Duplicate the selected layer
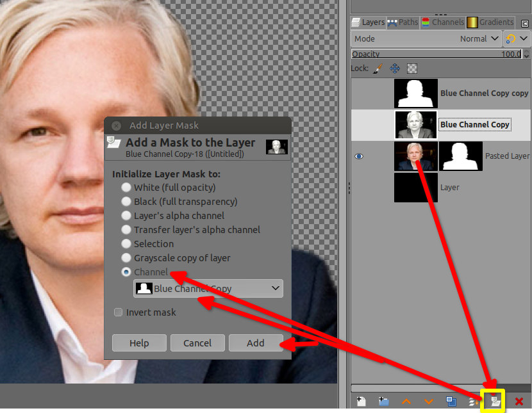532x413 pixels. [451, 401]
